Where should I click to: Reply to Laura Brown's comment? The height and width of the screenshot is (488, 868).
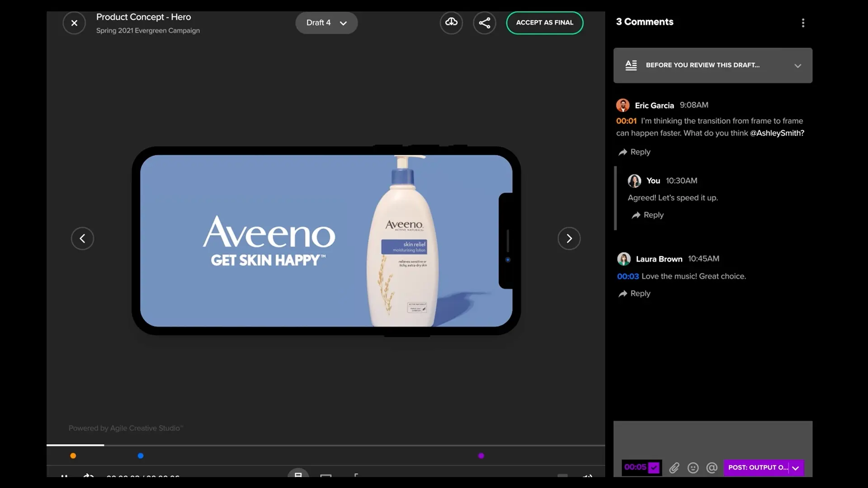click(x=635, y=293)
